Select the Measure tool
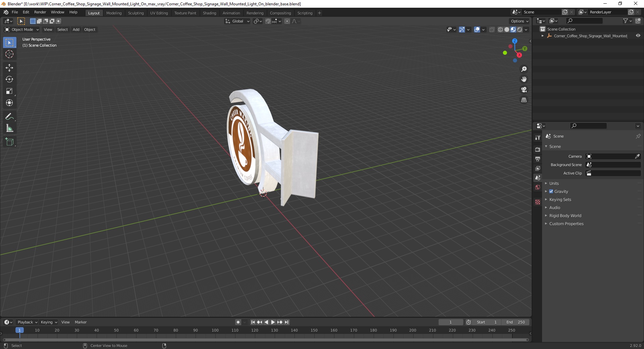The height and width of the screenshot is (349, 644). [x=9, y=129]
